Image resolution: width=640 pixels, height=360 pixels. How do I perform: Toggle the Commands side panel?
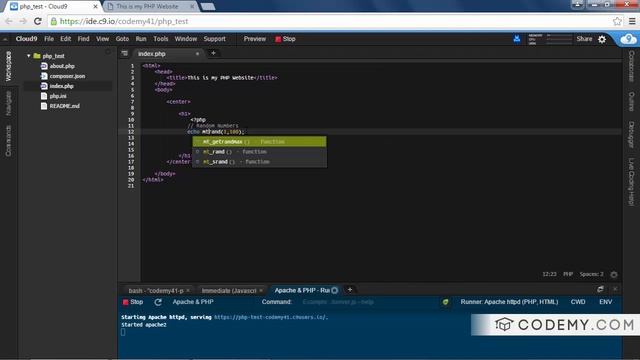click(x=9, y=141)
